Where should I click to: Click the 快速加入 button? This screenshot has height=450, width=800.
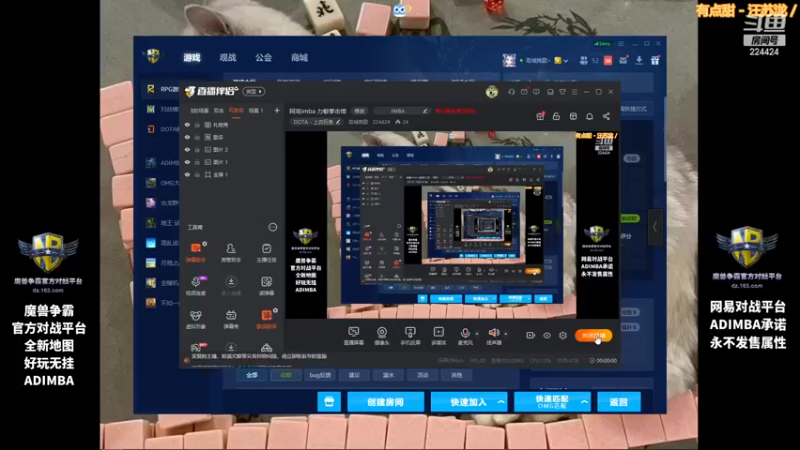[x=468, y=402]
